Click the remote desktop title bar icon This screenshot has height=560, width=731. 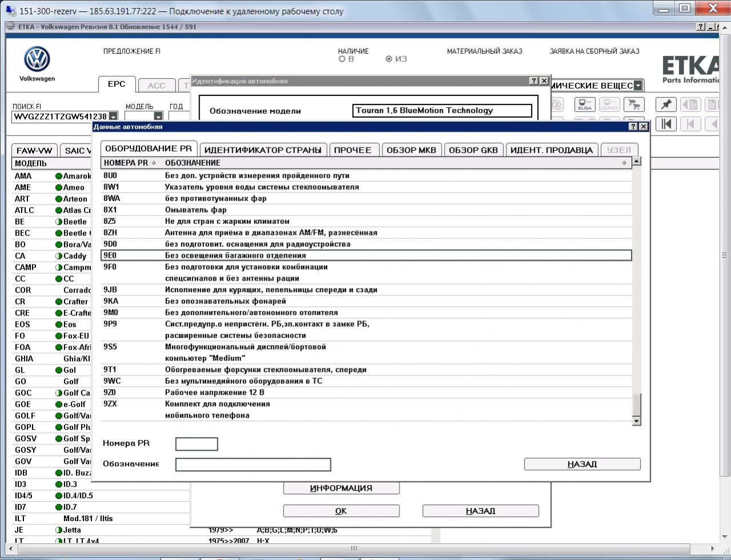pos(10,10)
